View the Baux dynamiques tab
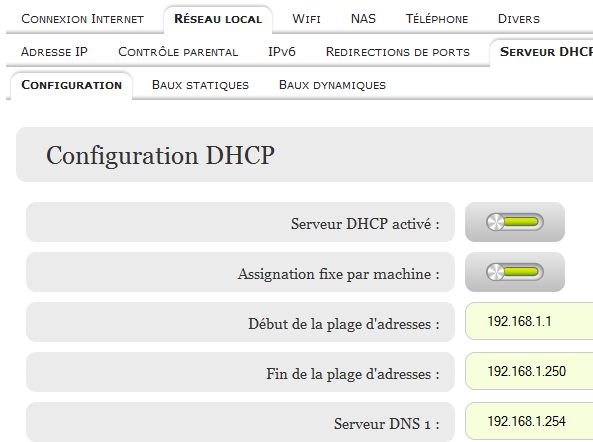The image size is (593, 442). pos(332,85)
